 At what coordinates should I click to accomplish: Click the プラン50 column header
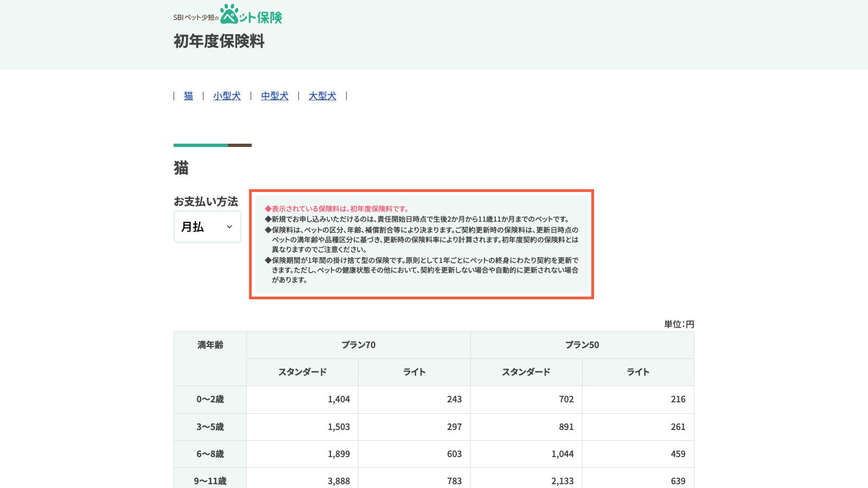pos(582,345)
